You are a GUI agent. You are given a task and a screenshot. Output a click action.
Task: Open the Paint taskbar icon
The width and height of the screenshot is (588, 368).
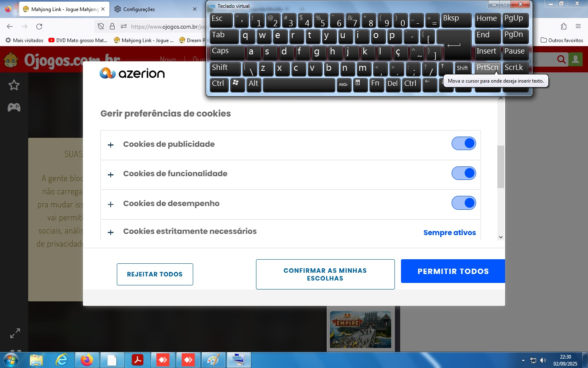click(213, 360)
